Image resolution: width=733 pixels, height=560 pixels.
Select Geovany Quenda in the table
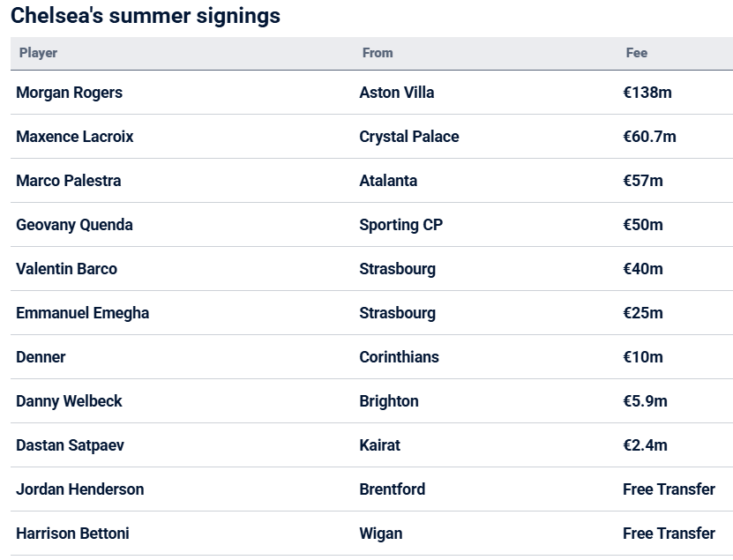coord(74,225)
